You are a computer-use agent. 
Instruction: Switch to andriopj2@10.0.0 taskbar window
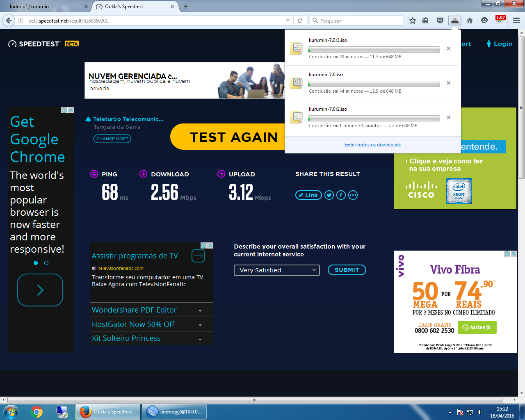pos(174,411)
